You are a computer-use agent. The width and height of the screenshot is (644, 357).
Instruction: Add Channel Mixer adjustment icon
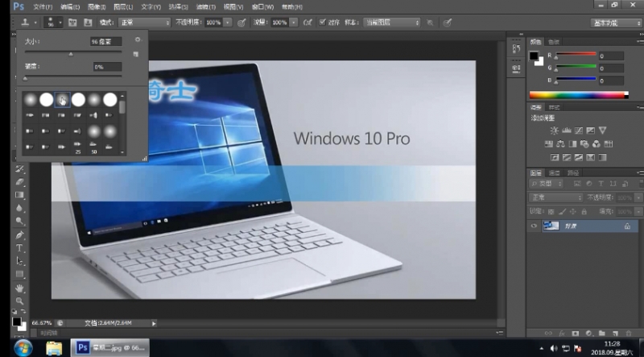[597, 144]
